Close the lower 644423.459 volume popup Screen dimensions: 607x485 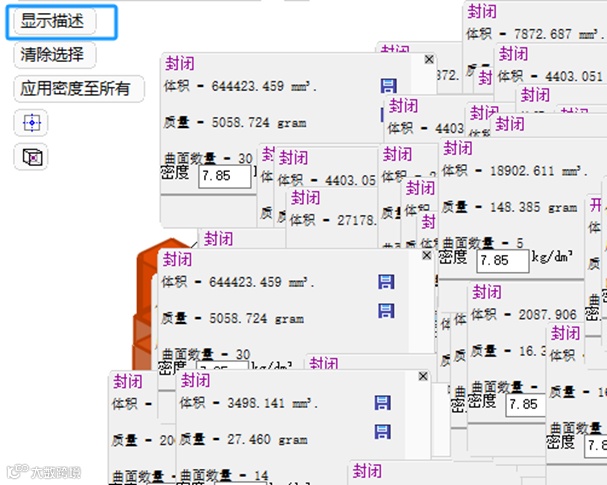pyautogui.click(x=427, y=255)
